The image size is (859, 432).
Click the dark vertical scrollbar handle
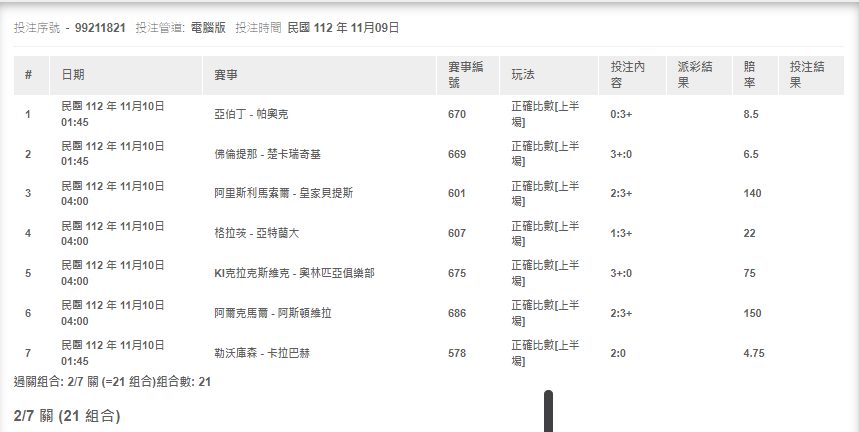548,411
